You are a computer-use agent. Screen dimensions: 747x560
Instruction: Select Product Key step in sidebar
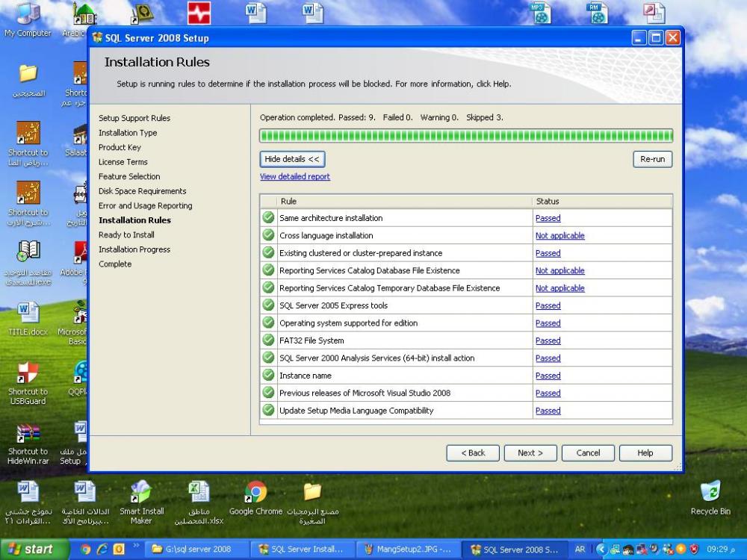(x=120, y=148)
